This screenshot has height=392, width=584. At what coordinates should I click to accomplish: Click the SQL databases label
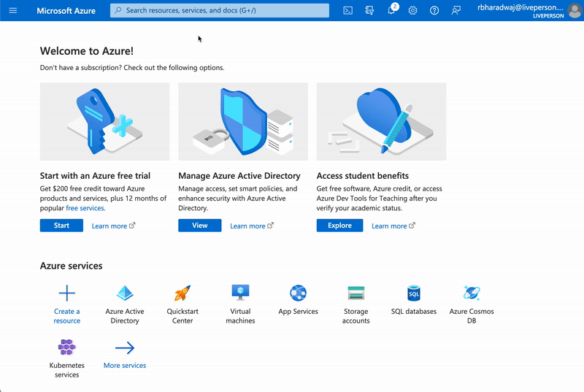414,312
